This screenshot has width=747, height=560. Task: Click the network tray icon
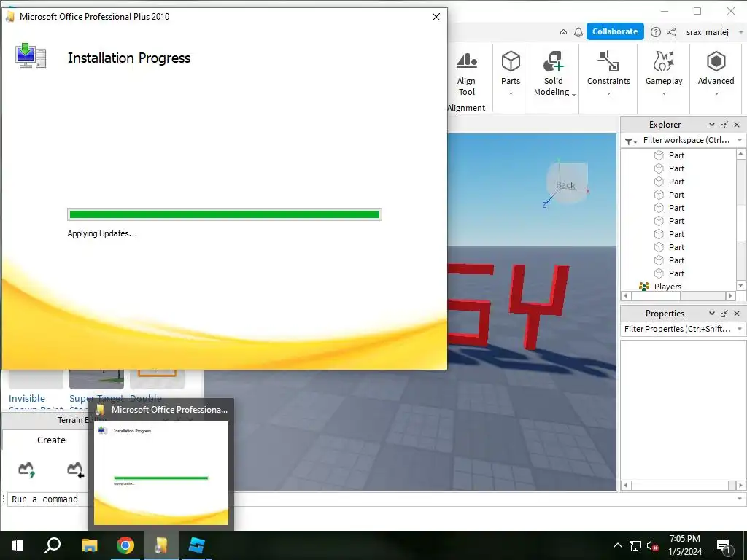point(635,545)
